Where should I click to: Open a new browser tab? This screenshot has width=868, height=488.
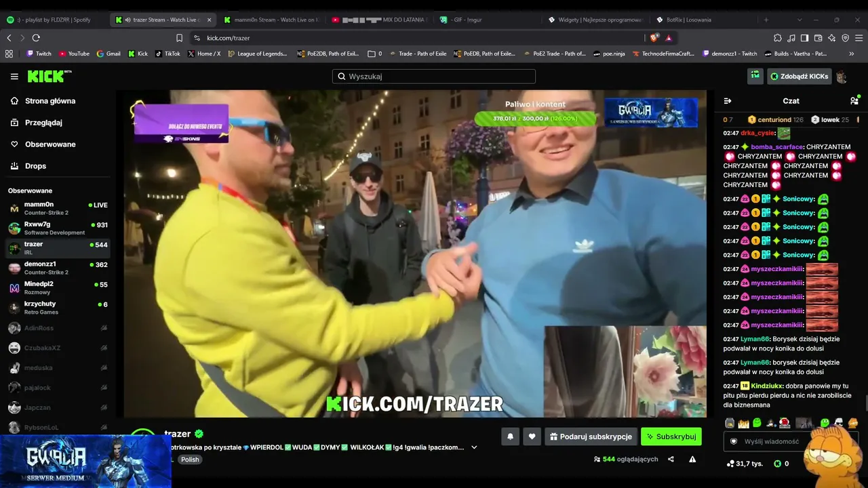tap(766, 20)
